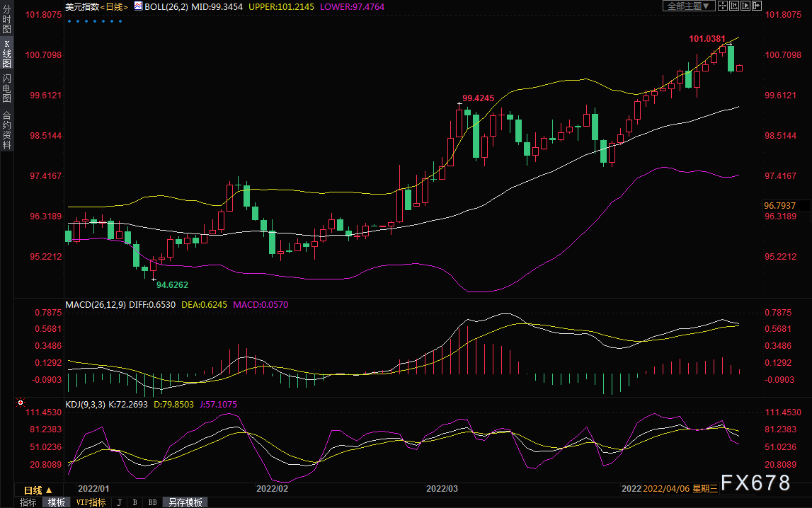Click the 101.0381 high price label
812x508 pixels.
[707, 39]
